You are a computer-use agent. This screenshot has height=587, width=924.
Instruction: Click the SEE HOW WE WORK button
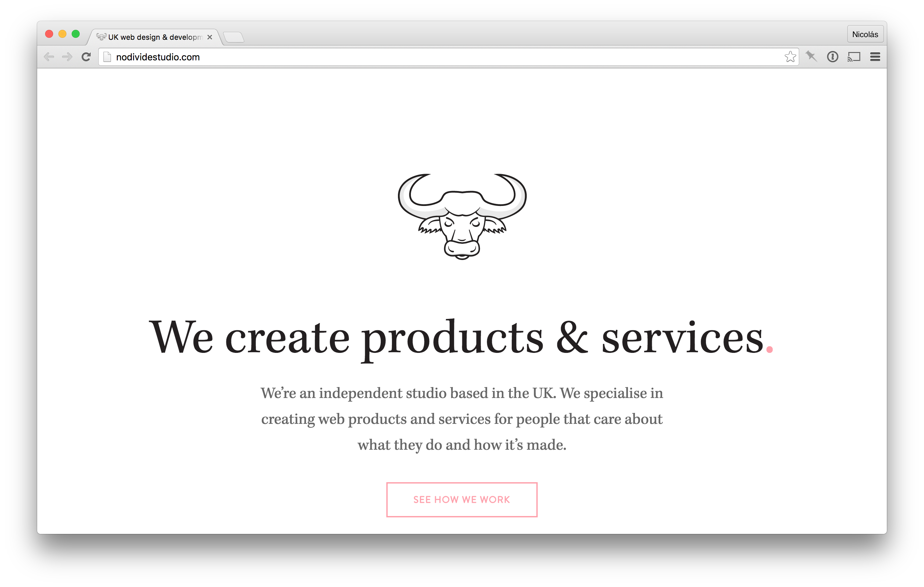pos(462,499)
